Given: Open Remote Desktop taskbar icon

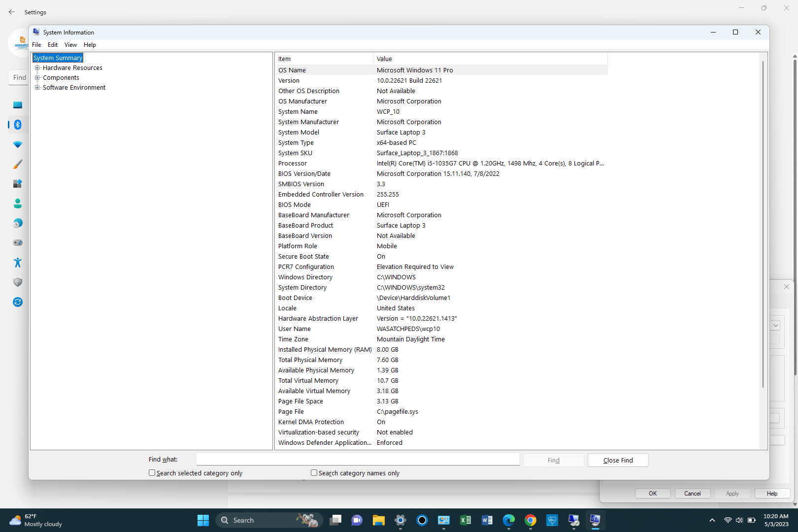Looking at the screenshot, I should point(574,520).
